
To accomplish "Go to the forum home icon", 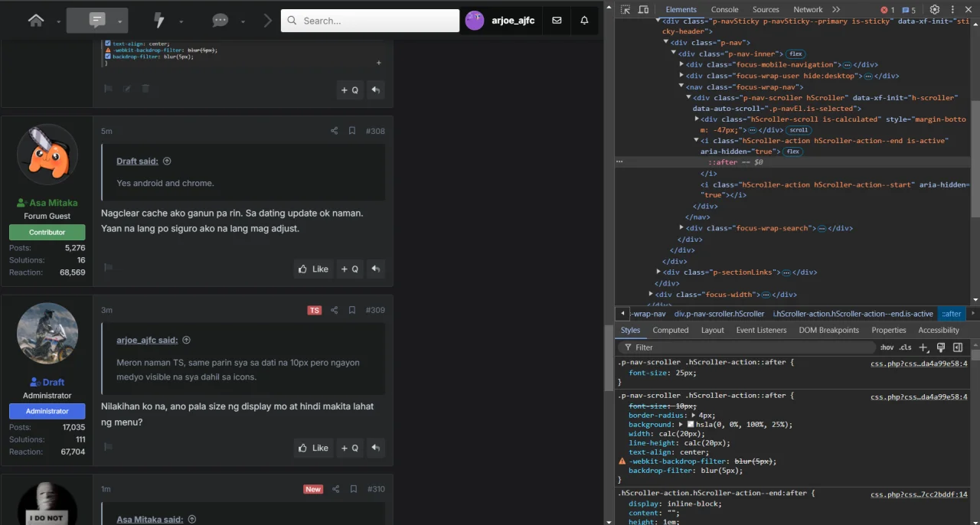I will 36,21.
